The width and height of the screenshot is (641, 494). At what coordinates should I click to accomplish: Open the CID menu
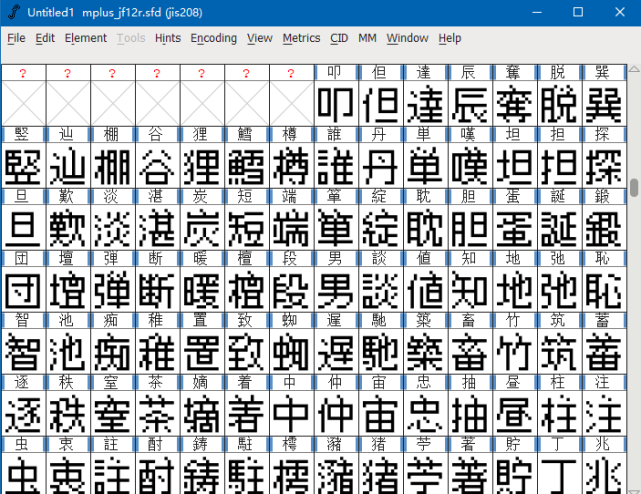coord(339,38)
